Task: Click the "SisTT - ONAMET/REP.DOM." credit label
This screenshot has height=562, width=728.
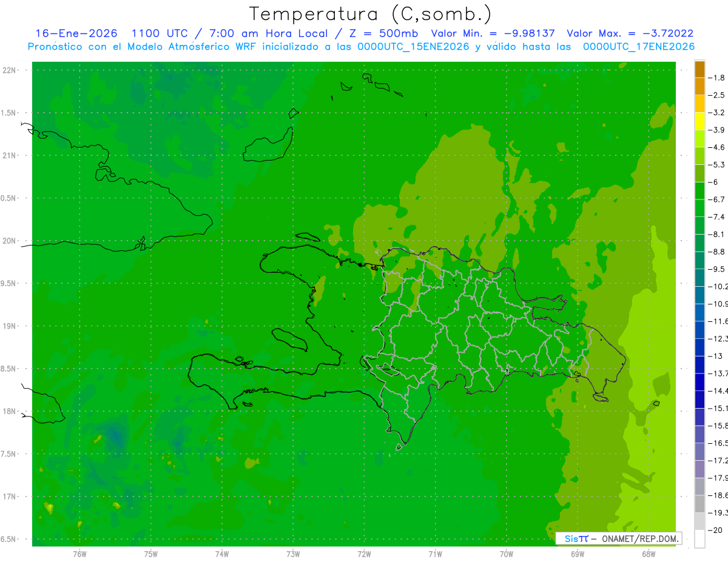Action: 619,538
